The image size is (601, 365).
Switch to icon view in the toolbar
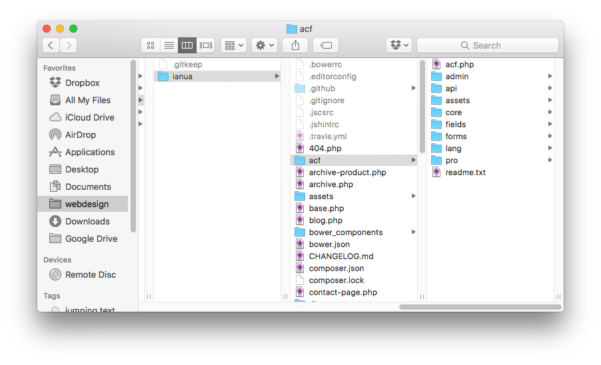151,45
